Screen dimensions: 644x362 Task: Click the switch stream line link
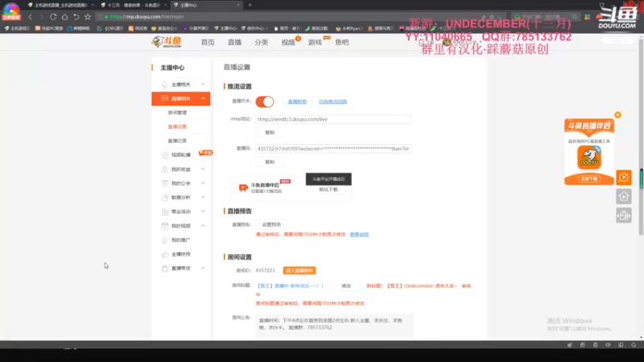point(332,101)
